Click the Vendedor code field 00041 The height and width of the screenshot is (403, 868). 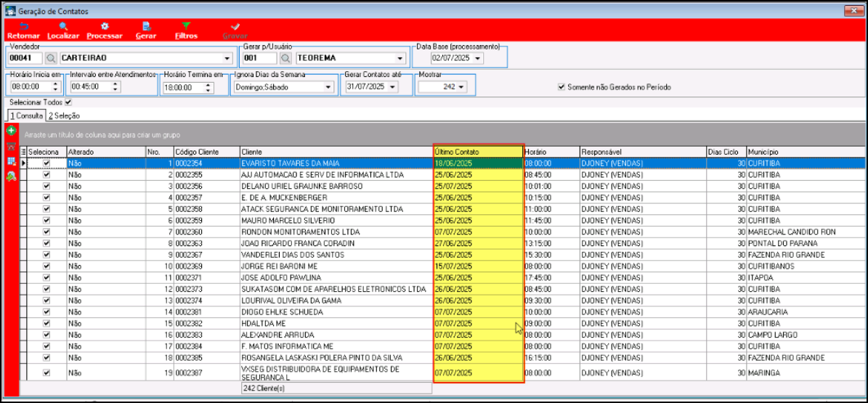[x=26, y=58]
